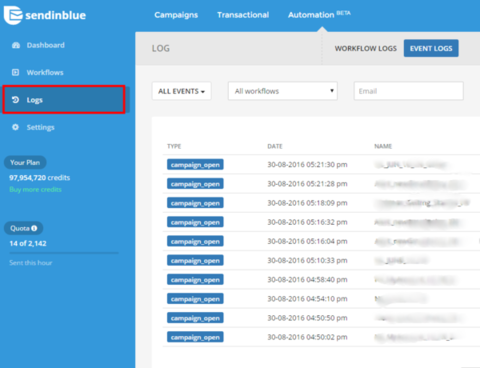480x368 pixels.
Task: Click the Your Plan badge
Action: click(x=25, y=163)
